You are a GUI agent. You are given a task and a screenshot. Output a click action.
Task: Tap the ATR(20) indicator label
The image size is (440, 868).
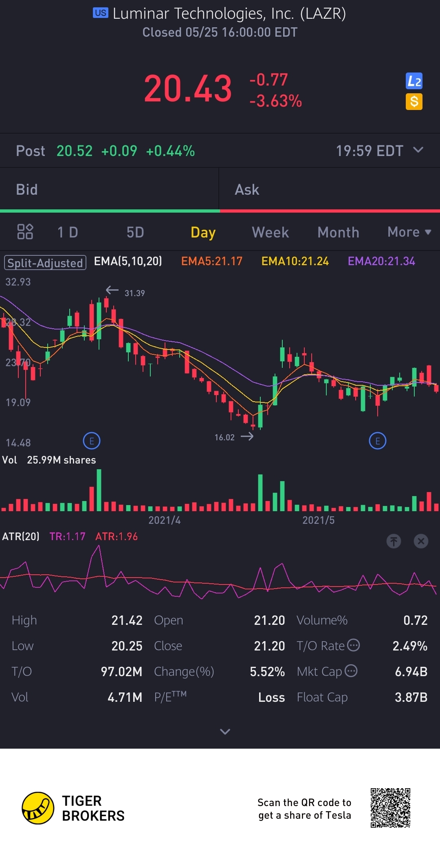pos(21,536)
